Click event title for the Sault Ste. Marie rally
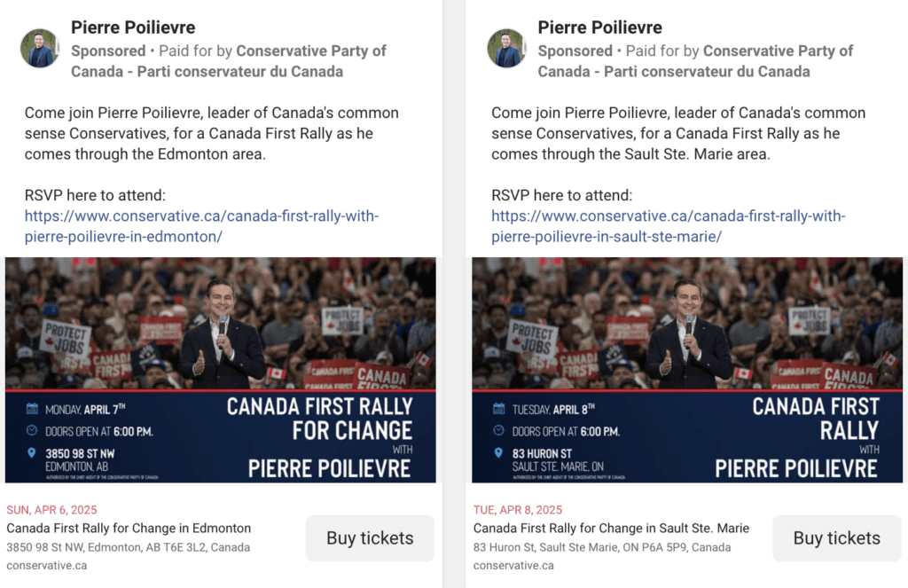The image size is (908, 588). pyautogui.click(x=611, y=529)
